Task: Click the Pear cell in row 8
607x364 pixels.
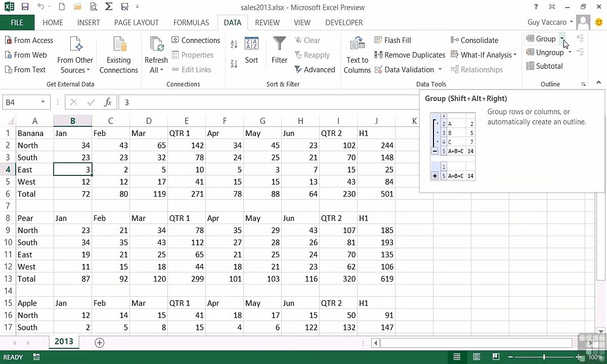Action: coord(34,218)
